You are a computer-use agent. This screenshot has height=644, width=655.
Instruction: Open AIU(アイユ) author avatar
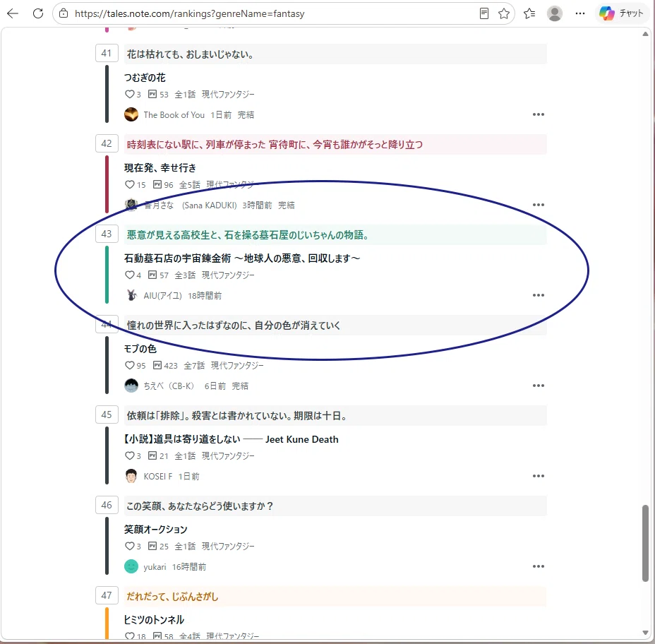(131, 295)
